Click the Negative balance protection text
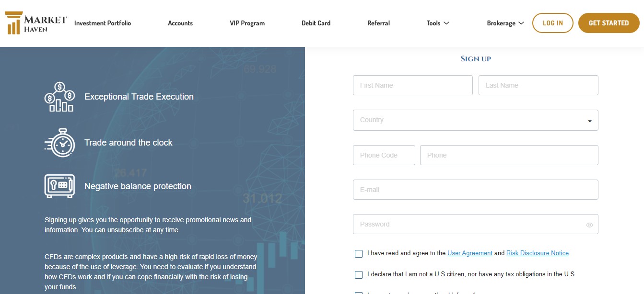 pyautogui.click(x=138, y=186)
